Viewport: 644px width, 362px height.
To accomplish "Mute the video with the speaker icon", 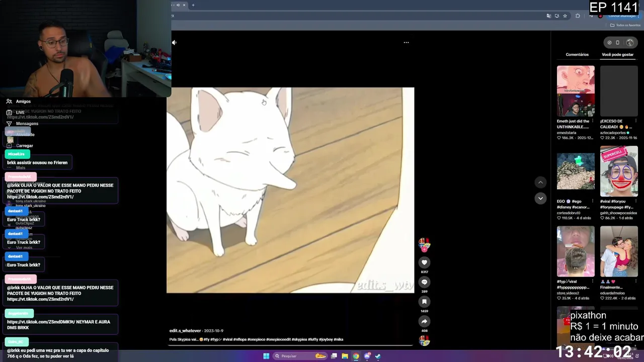I will [x=174, y=42].
